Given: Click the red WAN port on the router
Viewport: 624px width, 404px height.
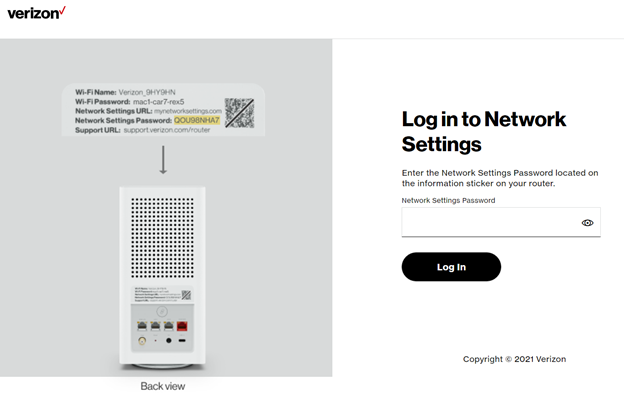Looking at the screenshot, I should [x=183, y=324].
